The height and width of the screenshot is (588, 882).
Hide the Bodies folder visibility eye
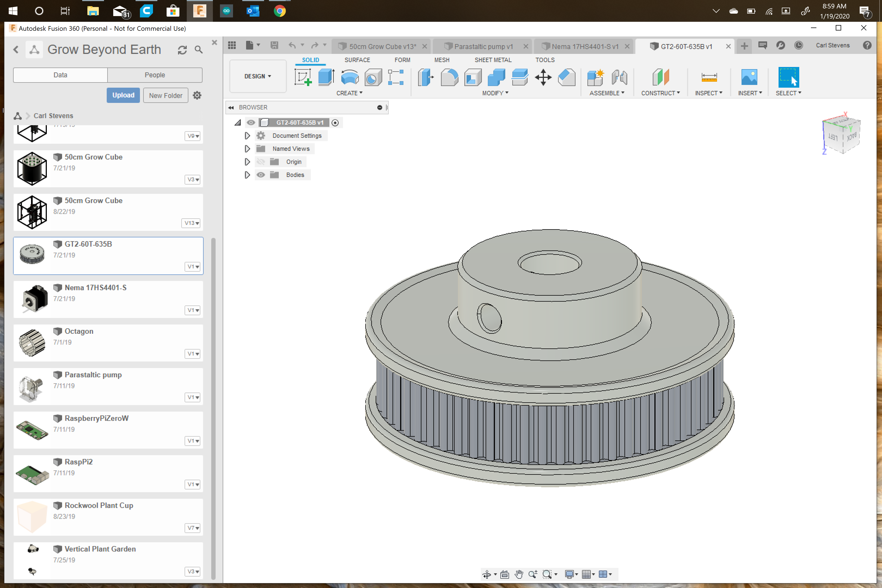[261, 175]
